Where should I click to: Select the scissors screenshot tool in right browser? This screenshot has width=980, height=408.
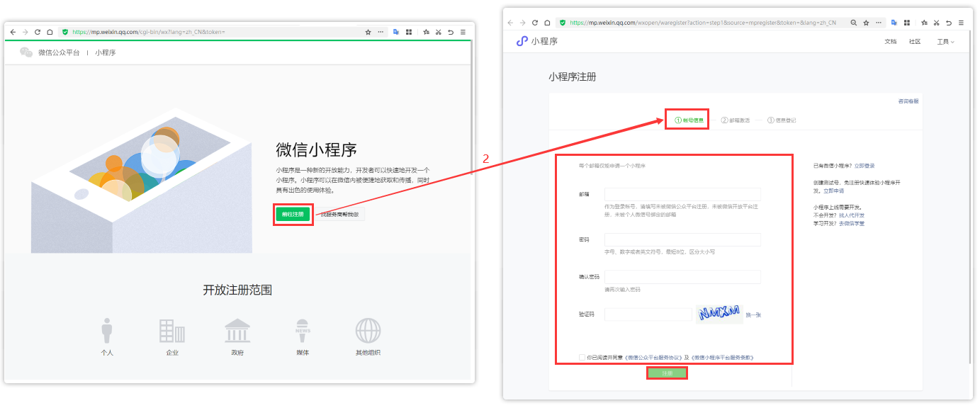click(936, 23)
